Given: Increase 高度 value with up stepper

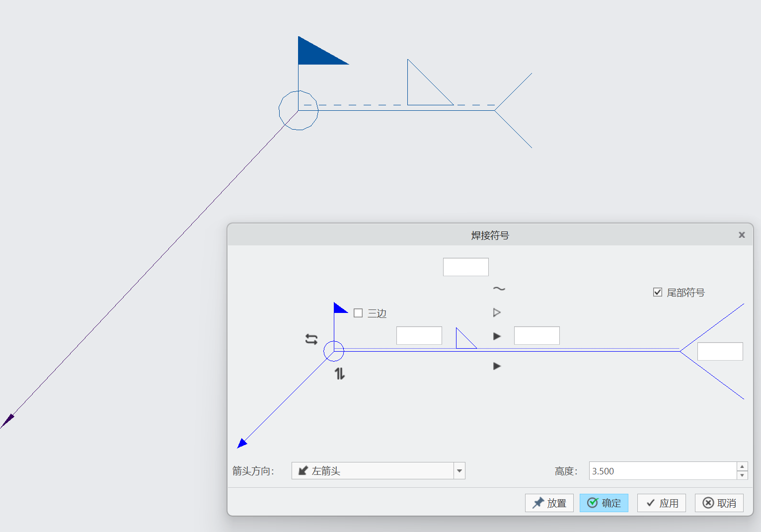Looking at the screenshot, I should click(x=742, y=466).
